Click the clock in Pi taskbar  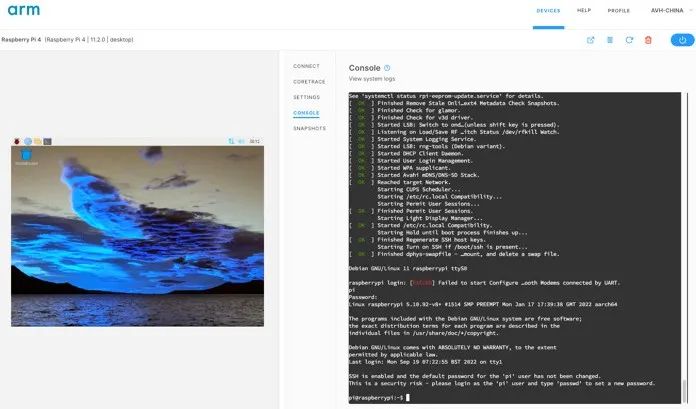(x=254, y=141)
